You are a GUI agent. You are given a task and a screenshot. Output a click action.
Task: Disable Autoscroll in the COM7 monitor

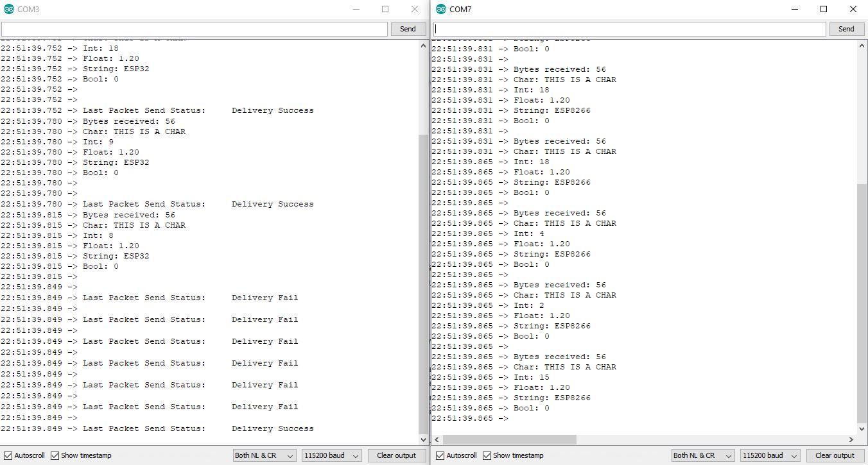click(438, 455)
